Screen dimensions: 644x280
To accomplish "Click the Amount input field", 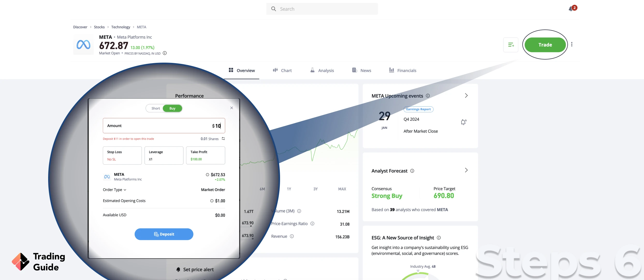I will [x=164, y=126].
